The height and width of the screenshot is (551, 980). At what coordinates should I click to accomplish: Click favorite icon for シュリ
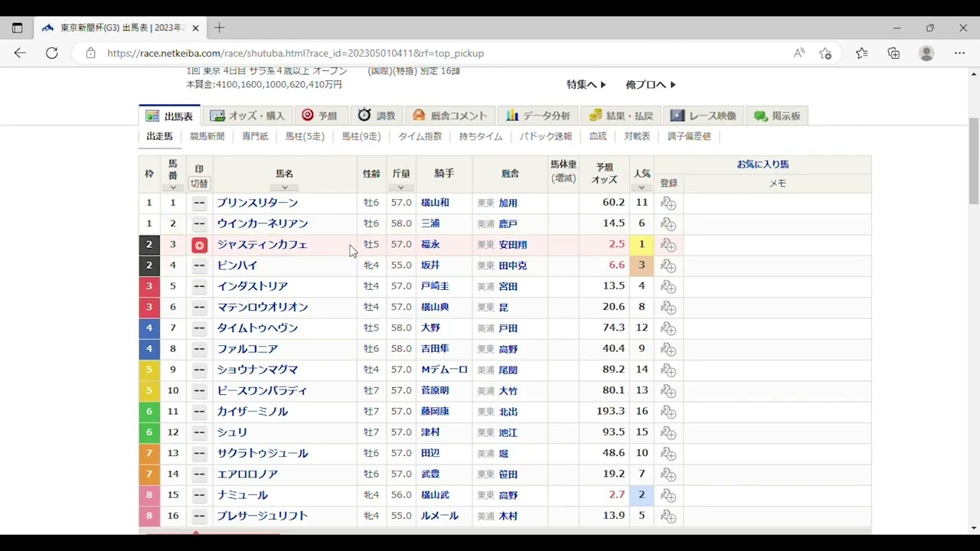pyautogui.click(x=668, y=432)
